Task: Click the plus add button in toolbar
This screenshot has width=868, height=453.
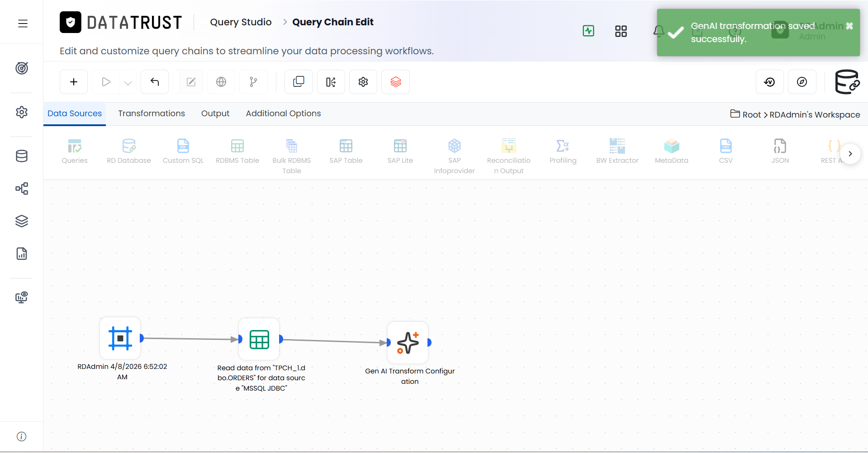Action: 74,82
